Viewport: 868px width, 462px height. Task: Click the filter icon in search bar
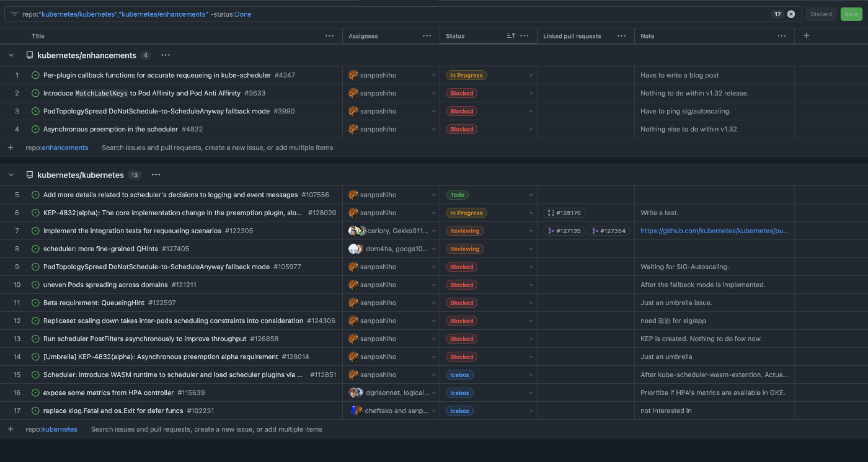pyautogui.click(x=14, y=14)
